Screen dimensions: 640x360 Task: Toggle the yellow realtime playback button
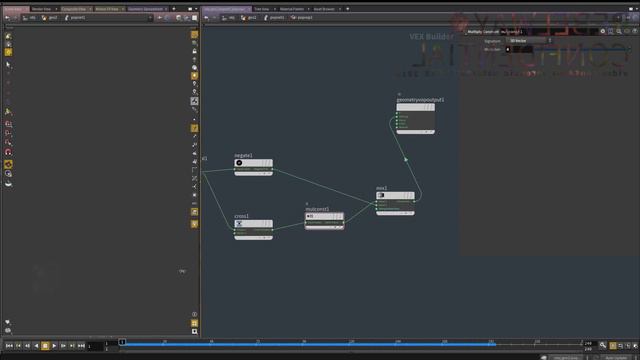[x=613, y=346]
